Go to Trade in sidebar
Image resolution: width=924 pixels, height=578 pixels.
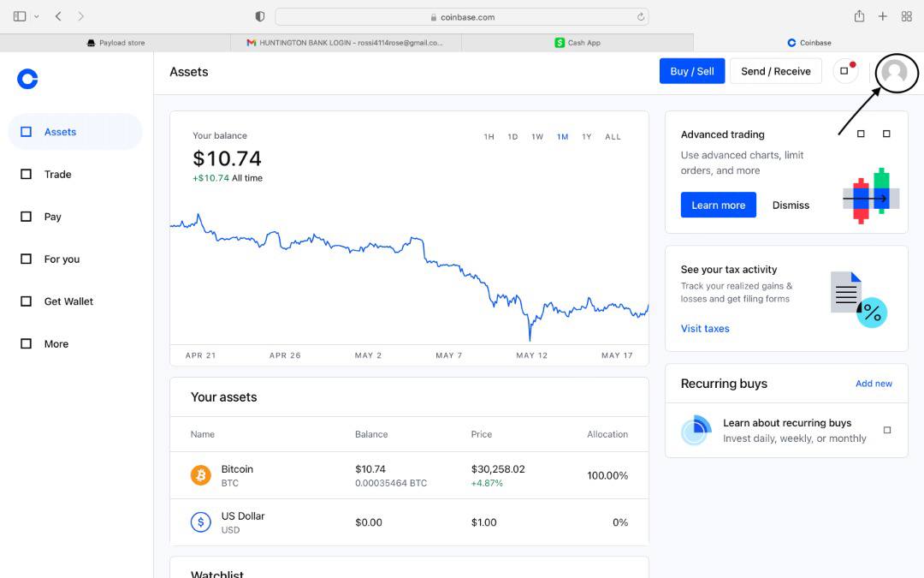click(x=57, y=175)
